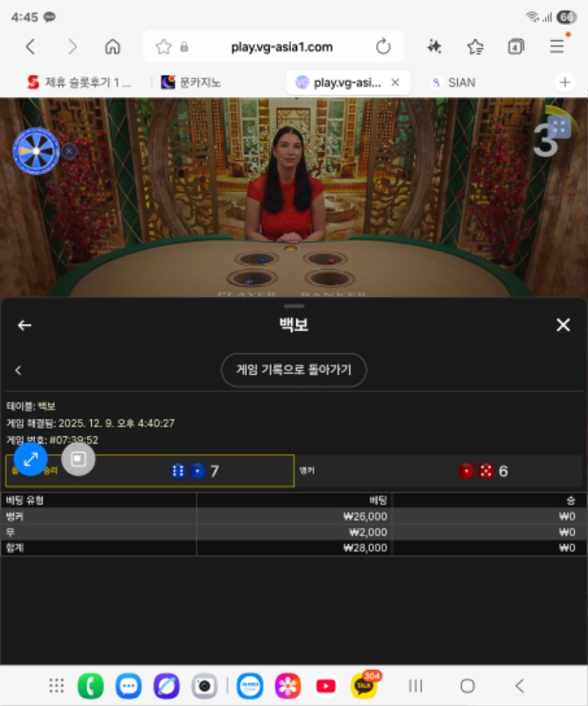
Task: Tap the home icon in the browser toolbar
Action: click(x=112, y=46)
